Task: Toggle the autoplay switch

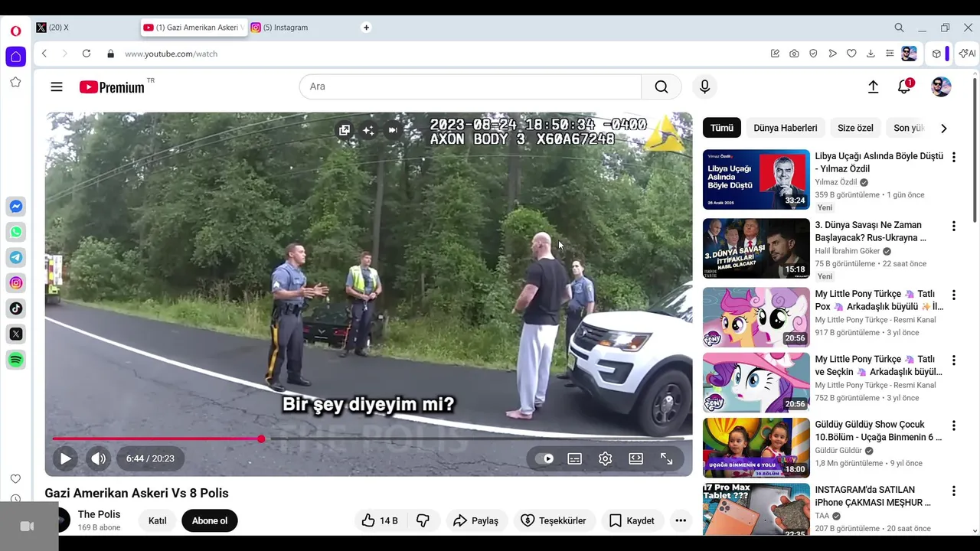Action: coord(544,458)
